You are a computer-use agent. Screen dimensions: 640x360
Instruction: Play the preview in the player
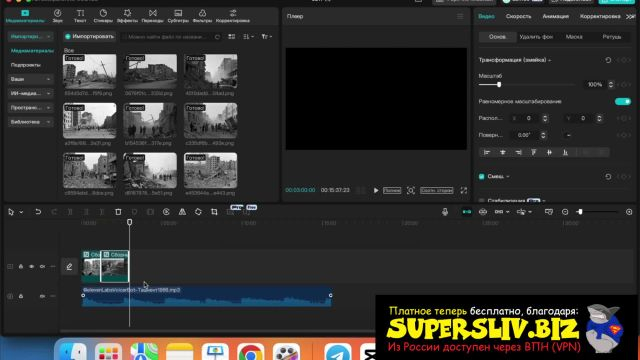(376, 191)
